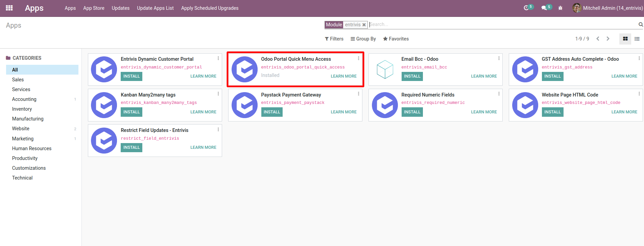
Task: Install Website Page HTML Code module
Action: (x=552, y=112)
